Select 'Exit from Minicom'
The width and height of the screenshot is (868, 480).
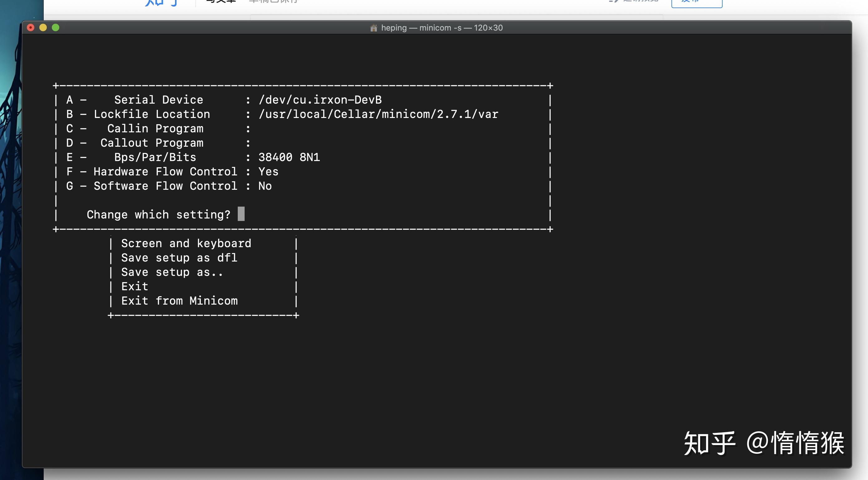(x=179, y=301)
